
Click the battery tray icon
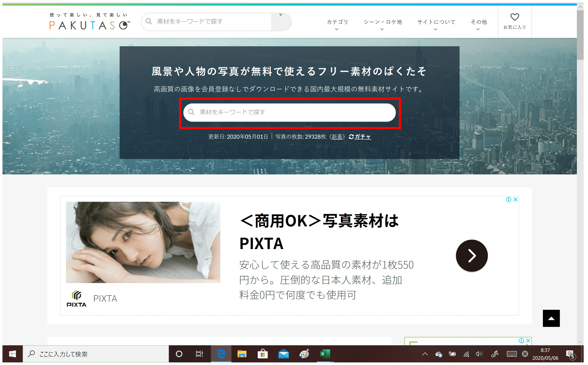coord(452,354)
